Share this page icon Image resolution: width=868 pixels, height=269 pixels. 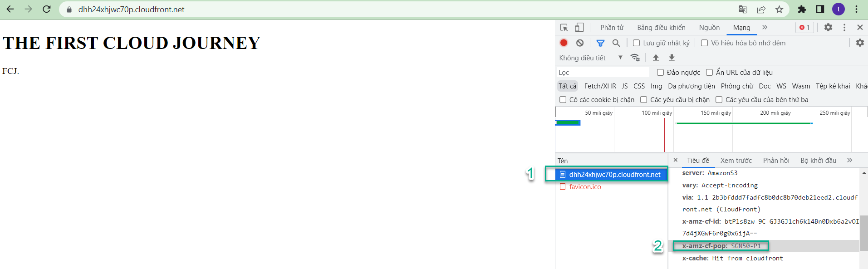(761, 10)
